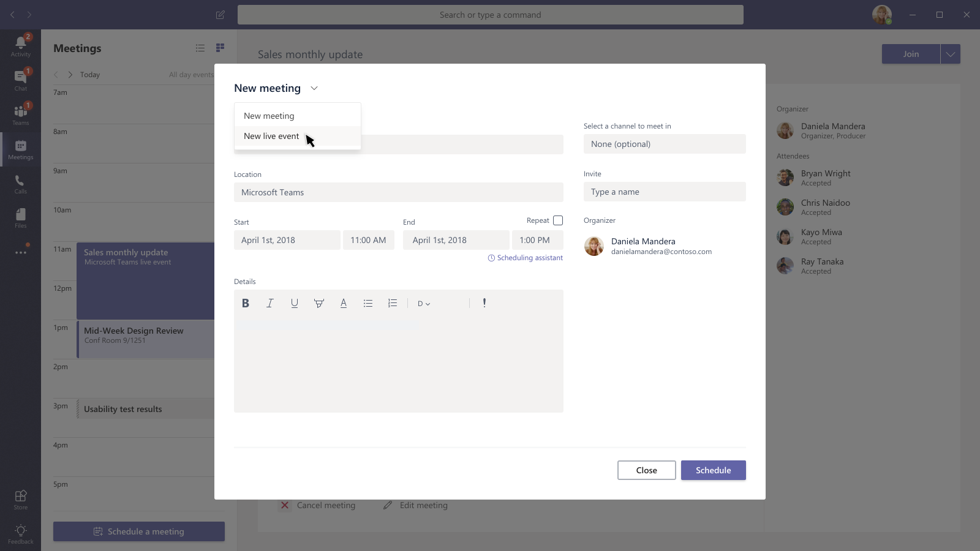Click the Bold formatting icon

(246, 303)
